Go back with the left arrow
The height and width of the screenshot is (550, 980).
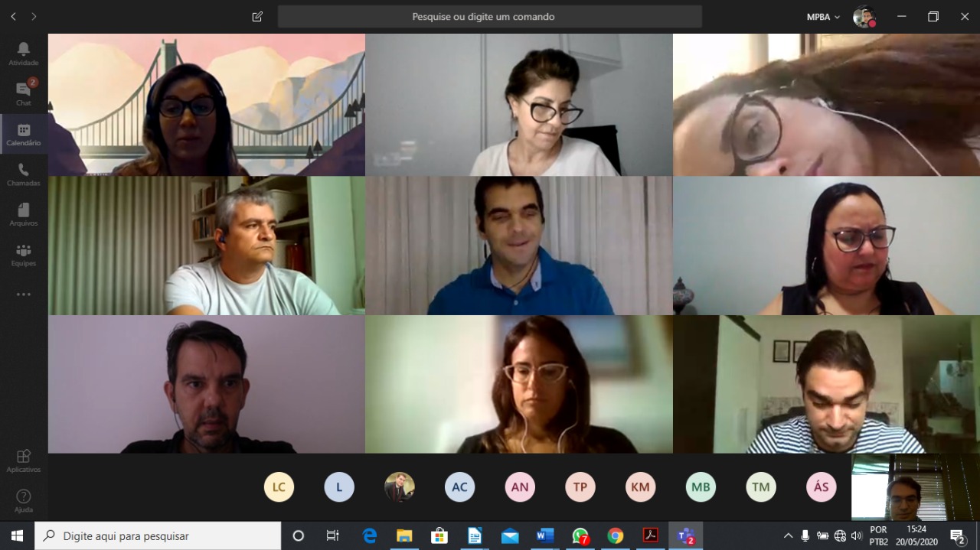point(13,17)
